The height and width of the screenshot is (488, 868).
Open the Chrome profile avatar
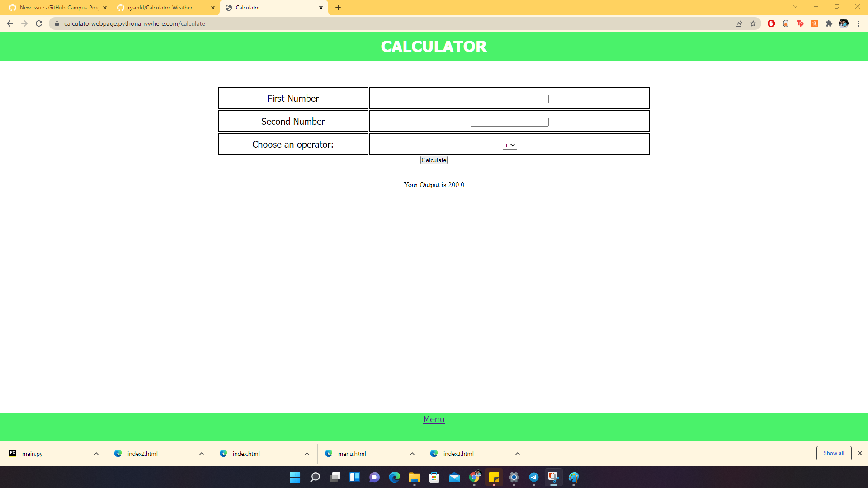pos(844,23)
